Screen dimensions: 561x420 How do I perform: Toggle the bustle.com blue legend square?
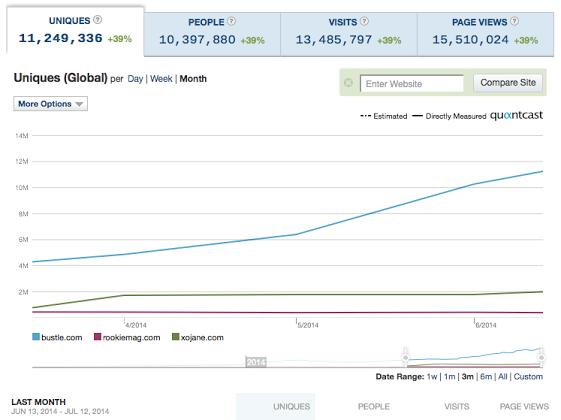(36, 337)
